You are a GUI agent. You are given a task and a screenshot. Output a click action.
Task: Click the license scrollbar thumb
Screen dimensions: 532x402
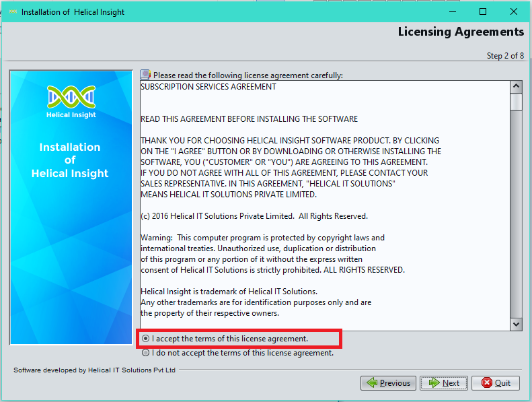[x=516, y=102]
